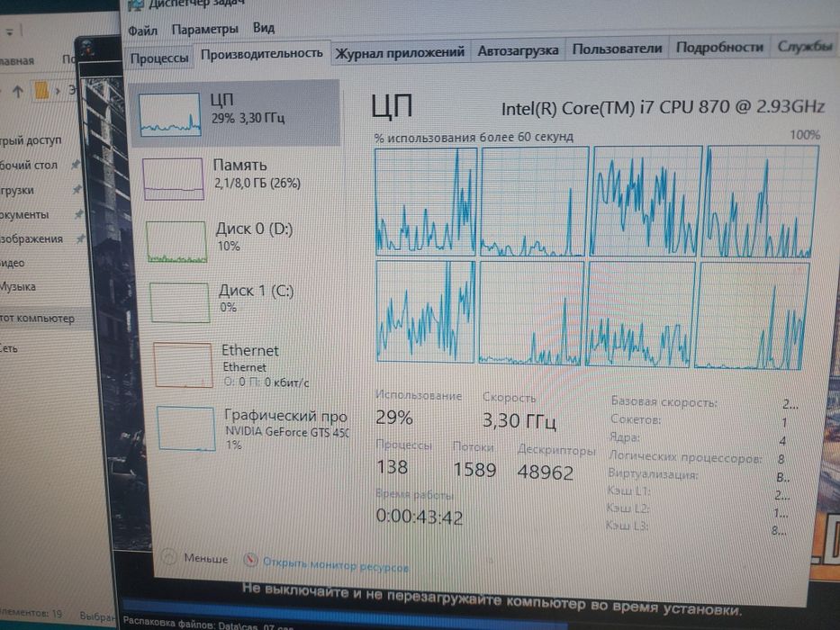Open the Вид menu
Viewport: 840px width, 630px height.
pyautogui.click(x=264, y=28)
